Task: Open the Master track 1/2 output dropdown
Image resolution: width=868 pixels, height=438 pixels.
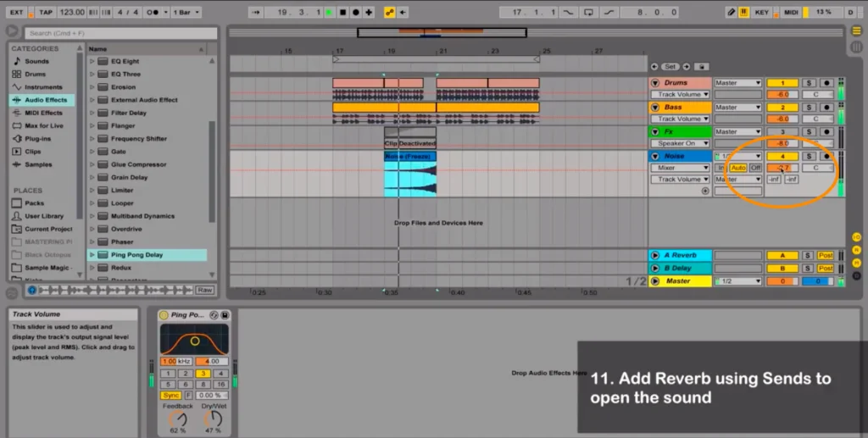Action: coord(738,281)
